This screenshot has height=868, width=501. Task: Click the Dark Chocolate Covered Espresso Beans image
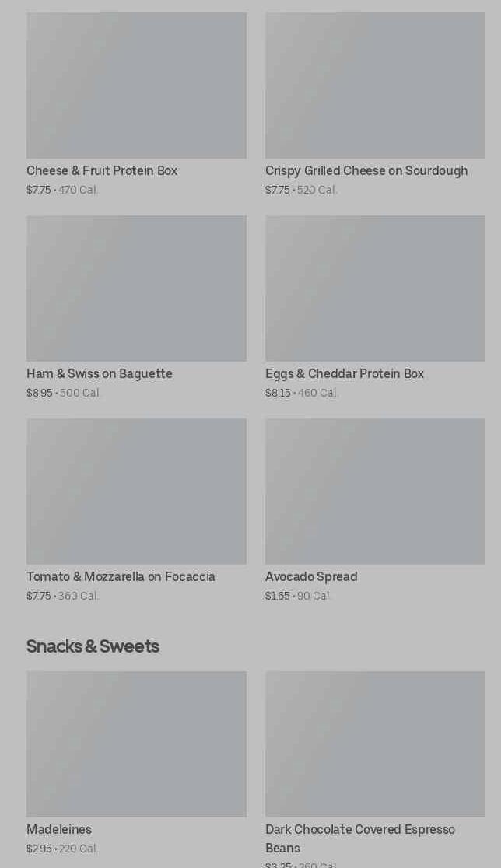375,744
